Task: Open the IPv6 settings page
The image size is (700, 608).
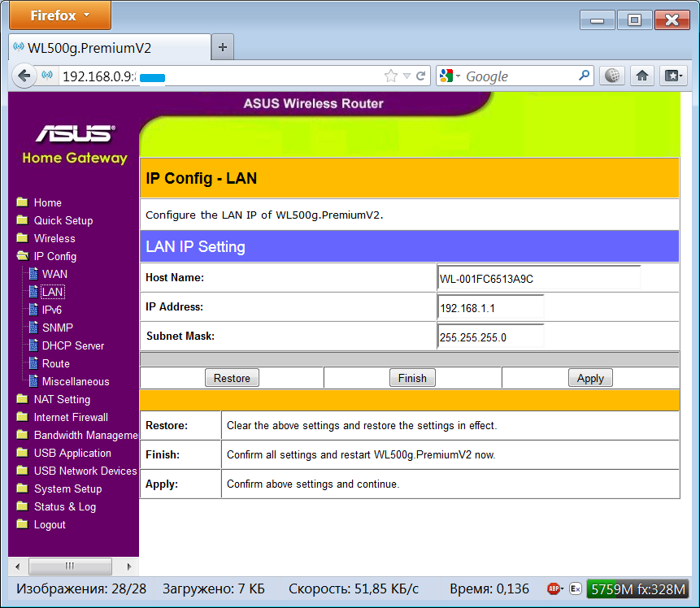Action: [52, 310]
